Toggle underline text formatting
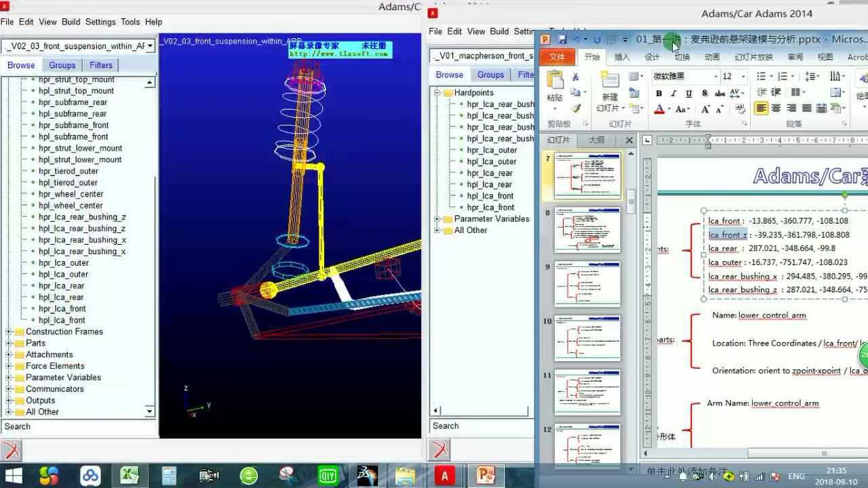 tap(689, 94)
